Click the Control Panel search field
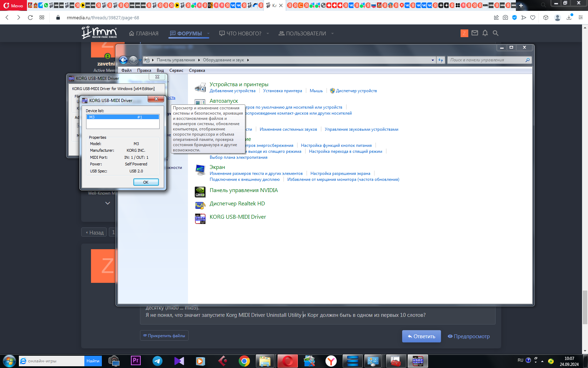Viewport: 588px width, 368px height. click(x=489, y=60)
